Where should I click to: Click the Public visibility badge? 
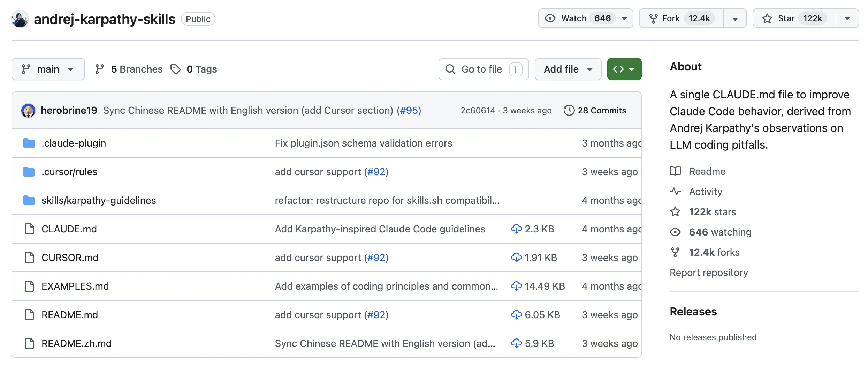(198, 19)
